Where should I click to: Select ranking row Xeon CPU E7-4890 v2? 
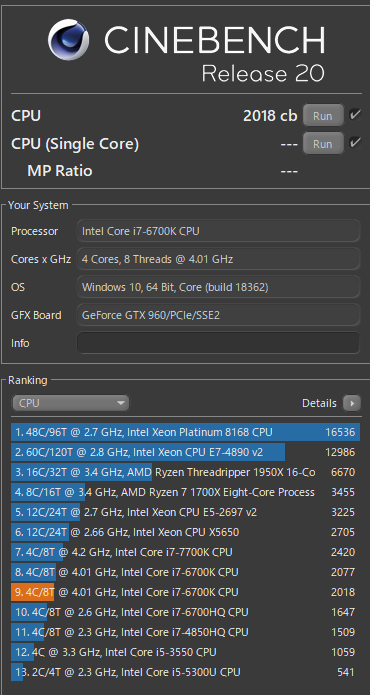[x=186, y=452]
